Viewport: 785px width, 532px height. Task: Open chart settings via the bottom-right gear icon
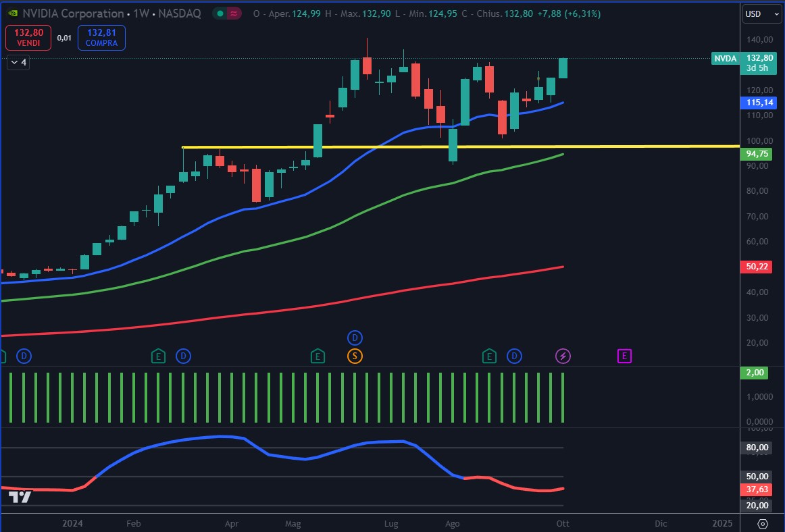(x=763, y=524)
